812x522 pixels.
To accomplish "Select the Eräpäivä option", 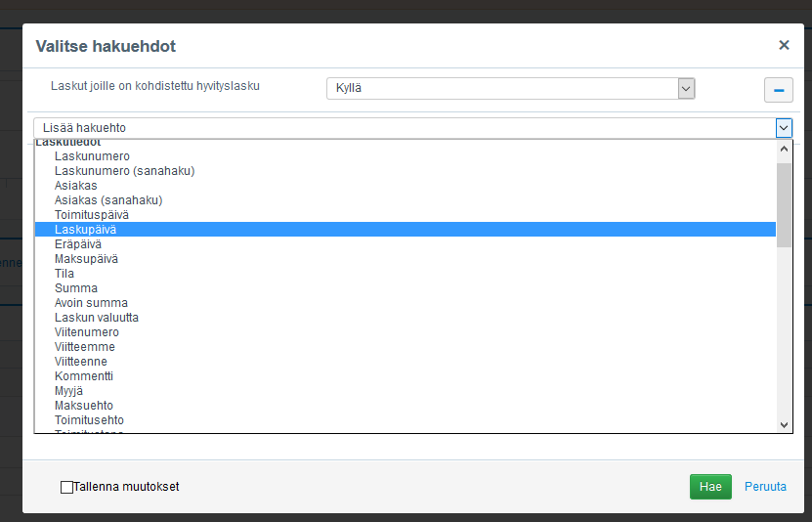I will coord(78,244).
